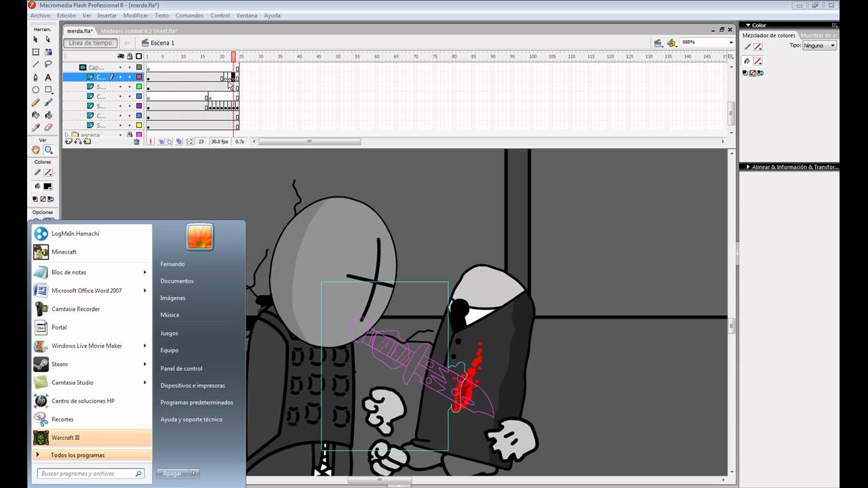
Task: Expand the Alinear & Información panel
Action: pos(748,167)
